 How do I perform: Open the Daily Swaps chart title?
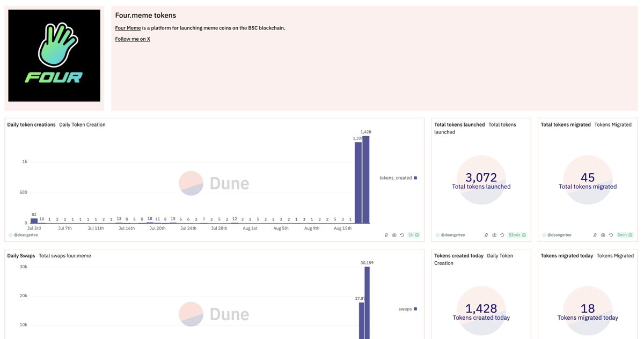coord(21,256)
